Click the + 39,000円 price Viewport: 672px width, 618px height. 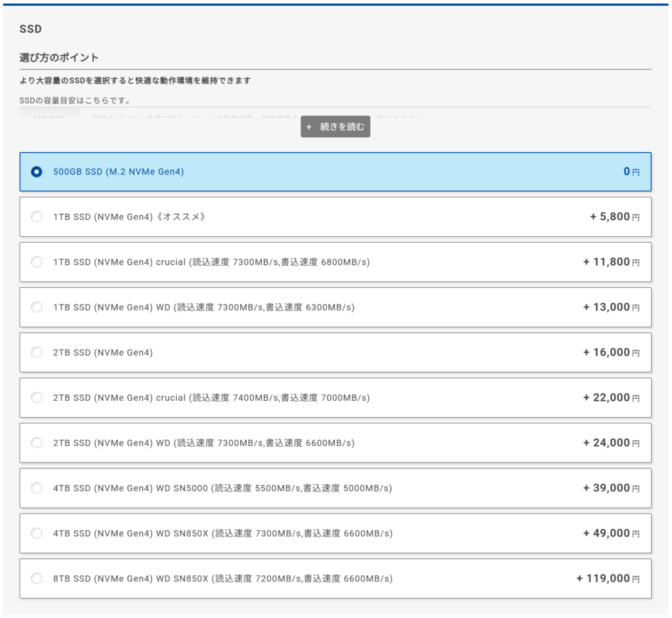click(611, 488)
